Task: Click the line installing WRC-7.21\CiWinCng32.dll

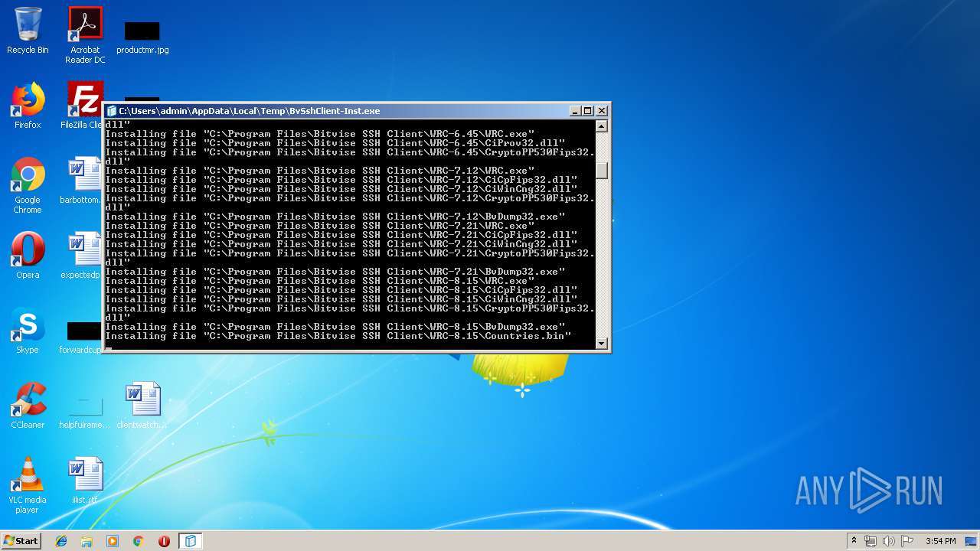Action: click(x=341, y=244)
